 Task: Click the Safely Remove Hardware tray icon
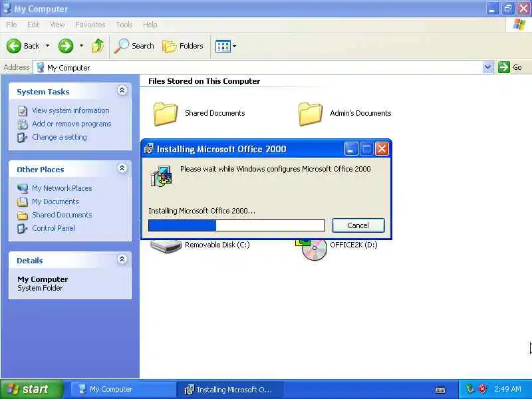[x=470, y=389]
